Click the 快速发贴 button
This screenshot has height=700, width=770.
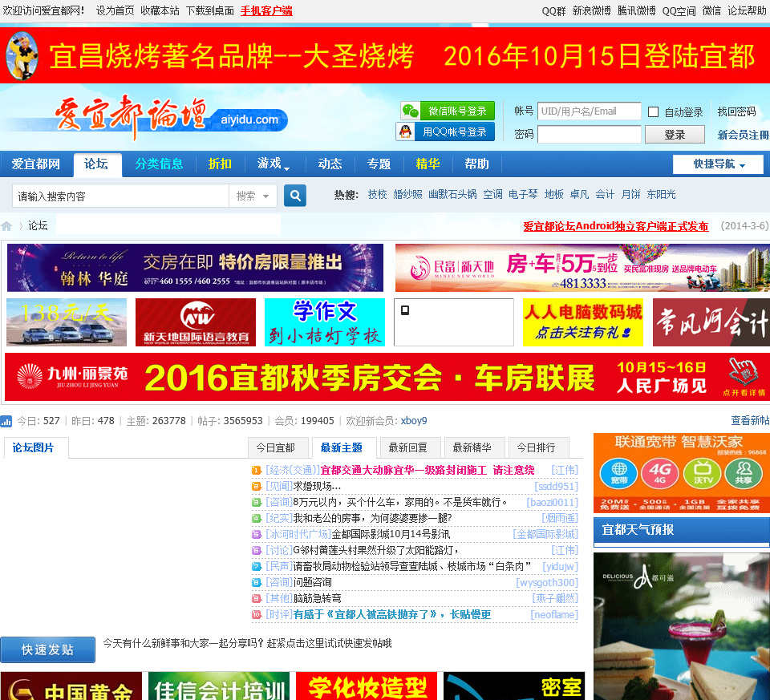click(x=47, y=649)
